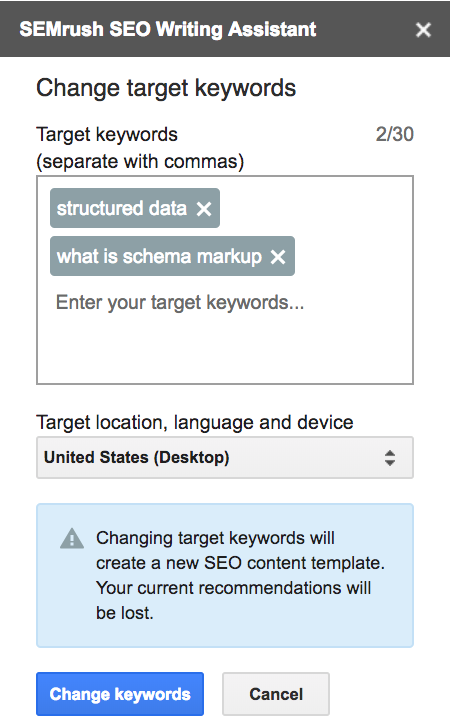Remove the 'structured data' keyword tag
This screenshot has height=724, width=450.
(204, 209)
